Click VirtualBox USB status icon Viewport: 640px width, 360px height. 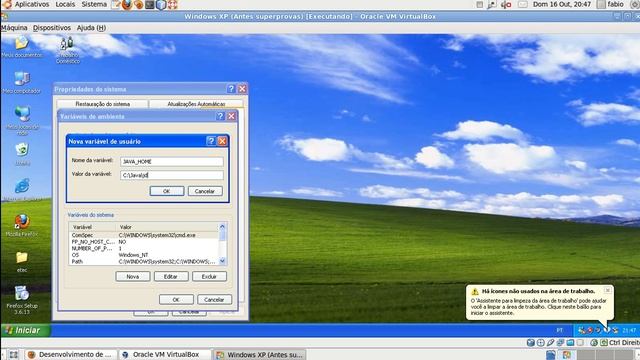click(x=551, y=342)
